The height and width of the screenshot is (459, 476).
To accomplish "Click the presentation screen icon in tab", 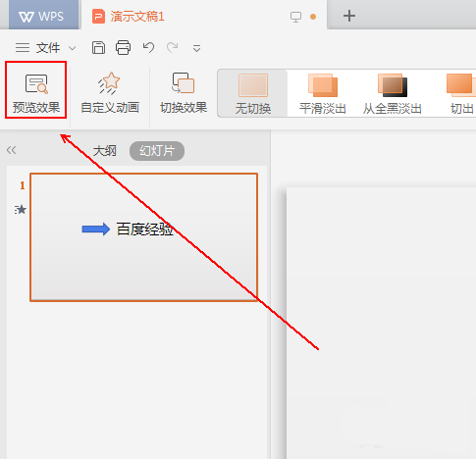I will point(295,17).
